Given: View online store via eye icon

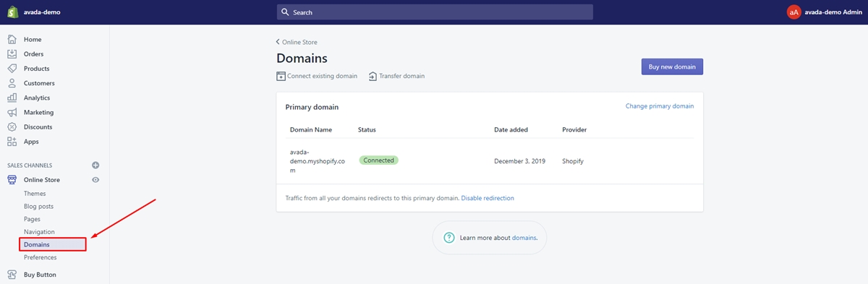Looking at the screenshot, I should click(x=95, y=180).
